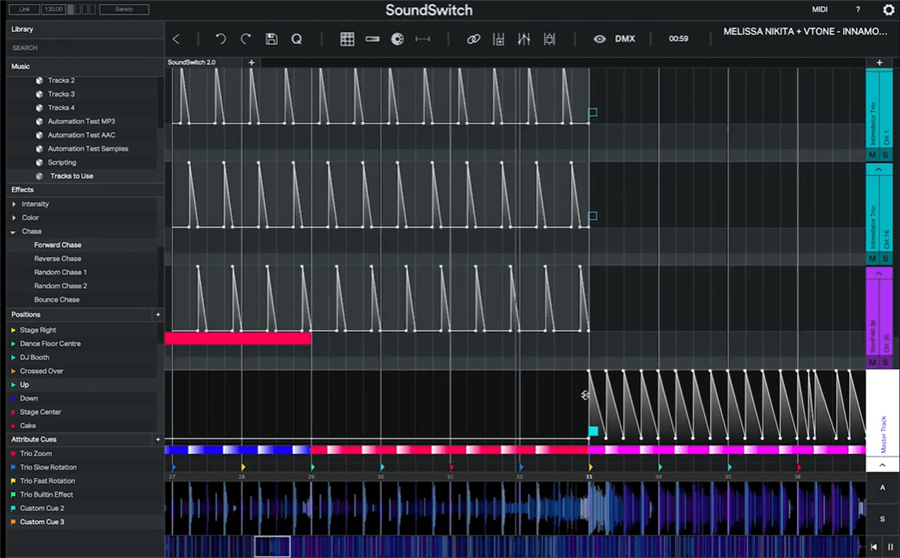900x558 pixels.
Task: Expand the Color effects group
Action: [x=14, y=218]
